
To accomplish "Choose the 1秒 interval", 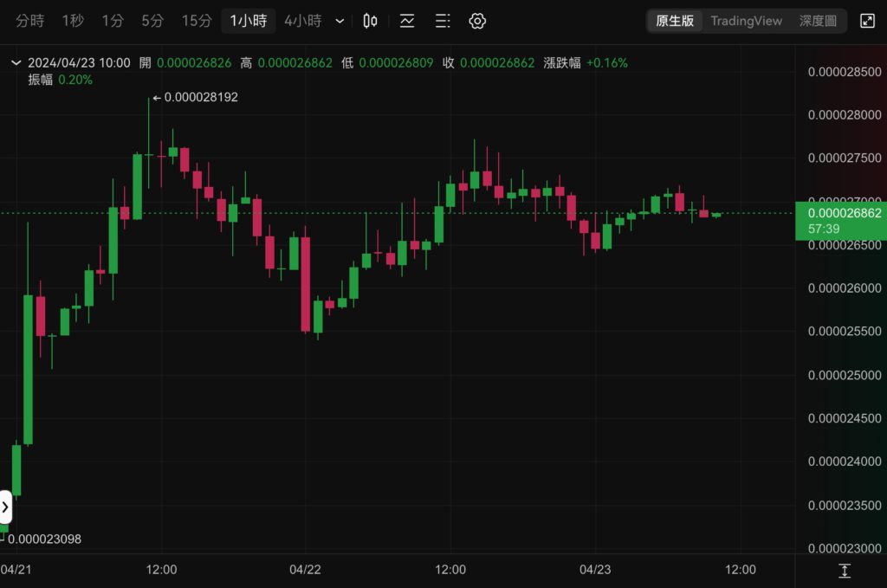I will pos(73,21).
